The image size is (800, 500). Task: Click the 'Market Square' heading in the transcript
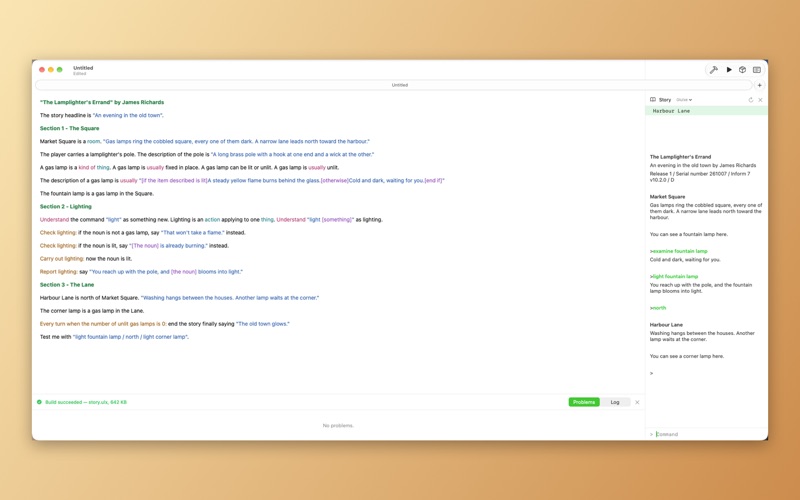667,196
